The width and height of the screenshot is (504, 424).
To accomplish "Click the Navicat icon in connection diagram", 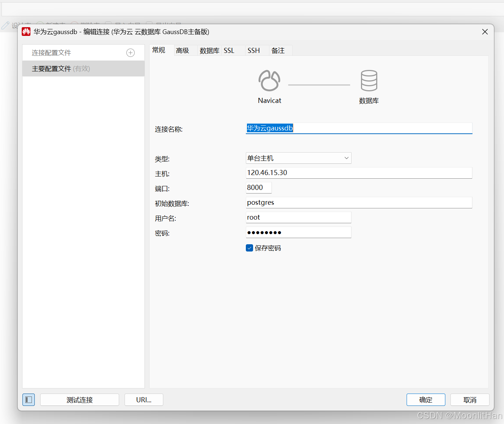I will (x=269, y=80).
